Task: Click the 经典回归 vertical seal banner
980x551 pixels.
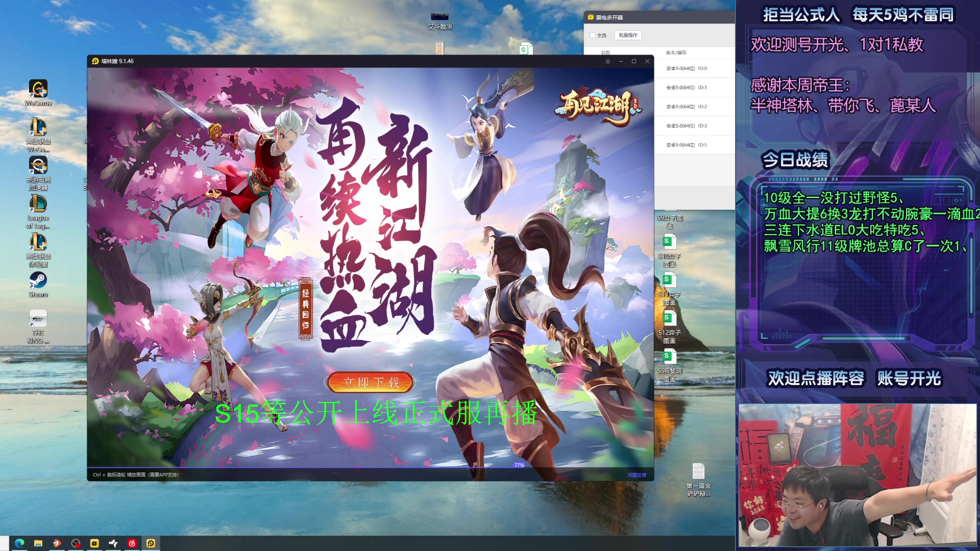Action: (x=306, y=309)
